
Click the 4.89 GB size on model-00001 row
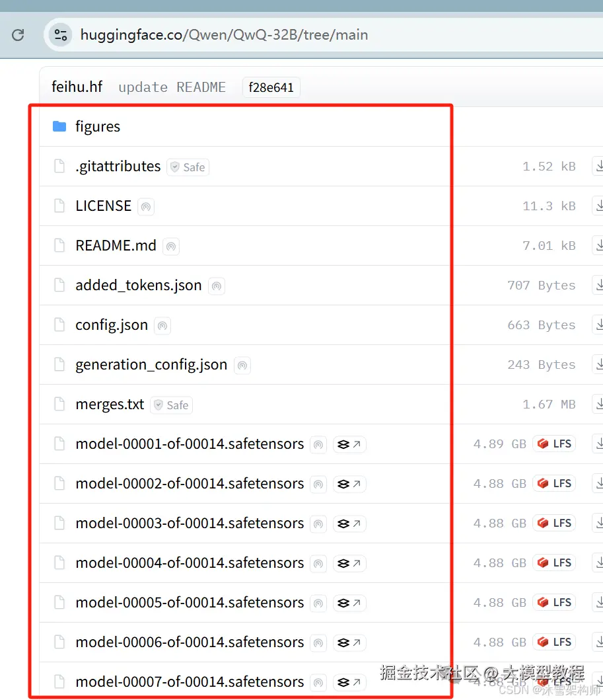click(x=499, y=444)
